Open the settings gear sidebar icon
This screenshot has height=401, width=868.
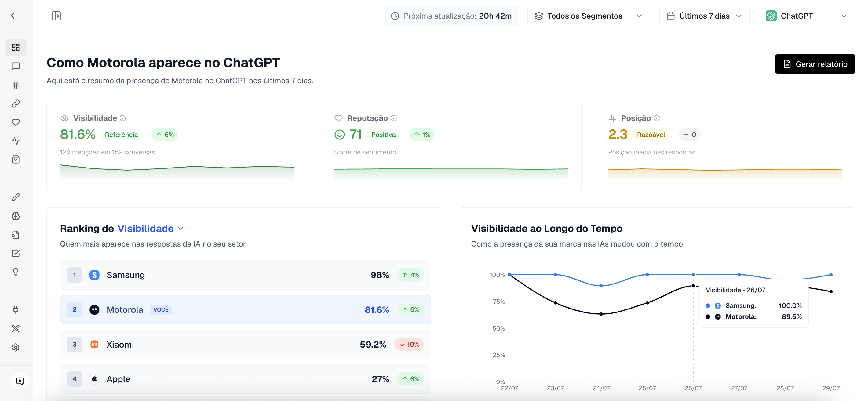16,347
